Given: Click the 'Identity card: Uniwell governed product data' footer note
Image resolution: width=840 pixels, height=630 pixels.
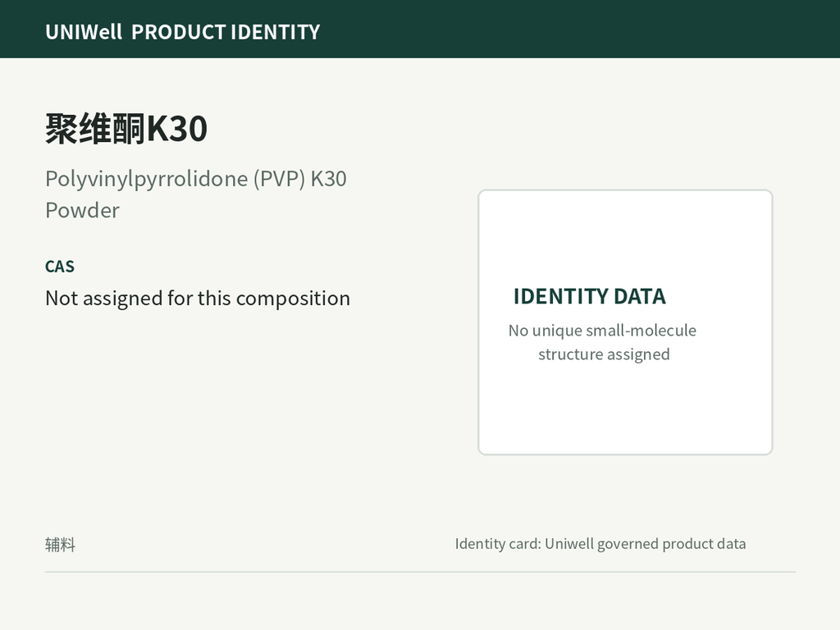Looking at the screenshot, I should [x=600, y=544].
